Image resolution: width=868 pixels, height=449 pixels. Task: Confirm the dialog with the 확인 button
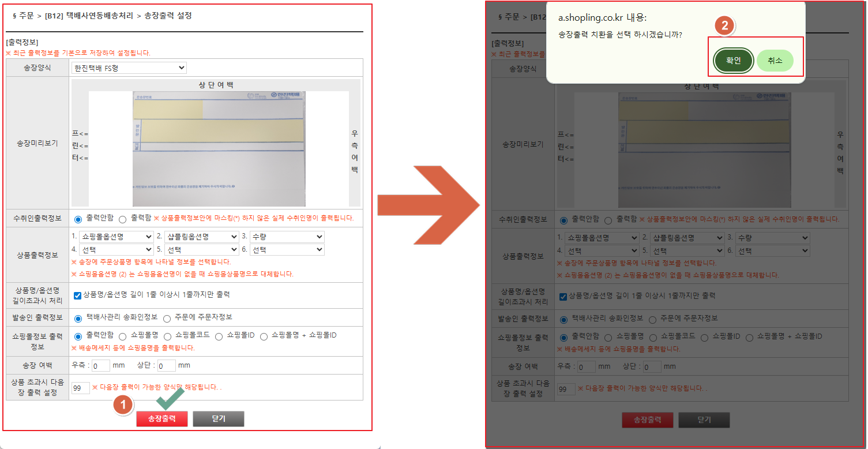point(733,60)
